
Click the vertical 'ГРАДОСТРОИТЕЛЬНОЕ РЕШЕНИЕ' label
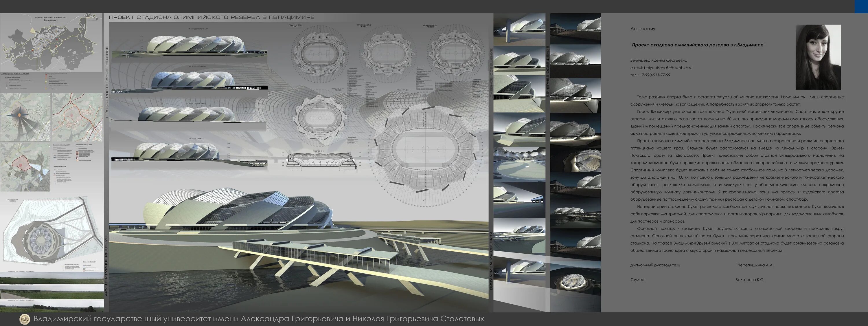[x=106, y=82]
